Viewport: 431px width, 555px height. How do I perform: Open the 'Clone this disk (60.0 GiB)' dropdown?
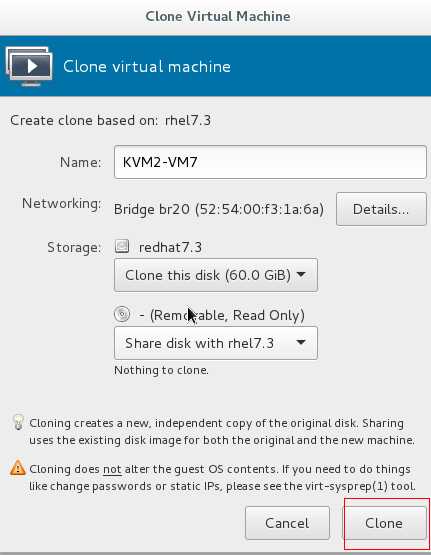[216, 275]
